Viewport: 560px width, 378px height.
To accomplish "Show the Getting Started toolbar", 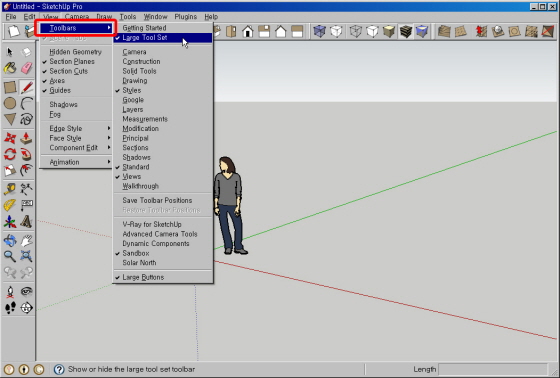I will click(x=163, y=28).
